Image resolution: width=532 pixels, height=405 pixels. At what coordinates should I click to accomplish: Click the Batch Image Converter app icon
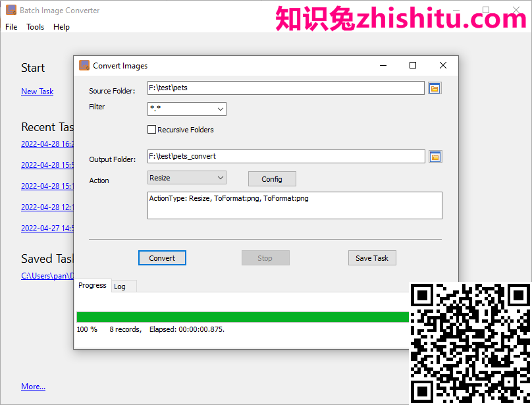point(11,10)
